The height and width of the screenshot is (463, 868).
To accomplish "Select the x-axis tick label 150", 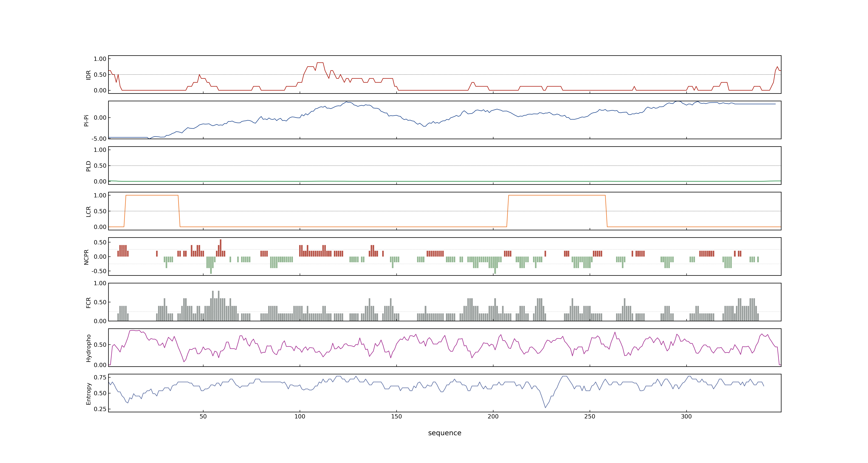I will 397,416.
